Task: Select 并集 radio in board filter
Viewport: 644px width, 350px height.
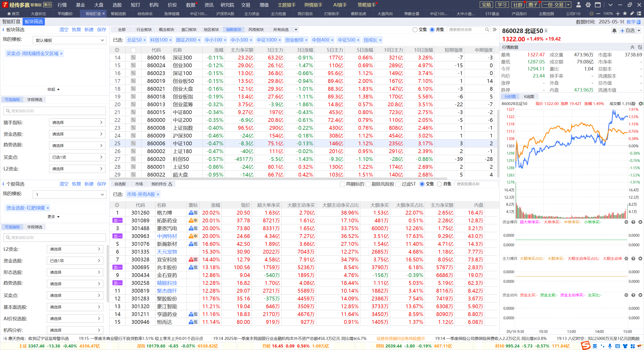Action: [432, 30]
